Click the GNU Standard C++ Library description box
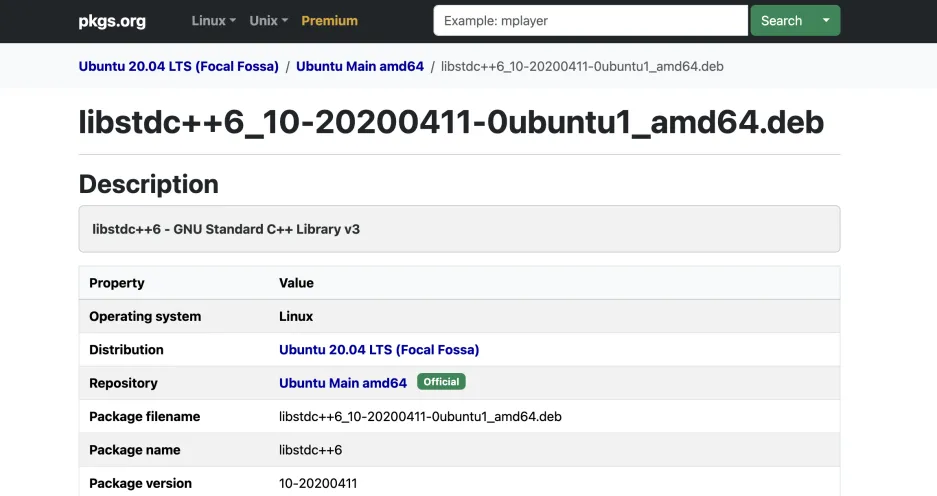 click(x=459, y=229)
